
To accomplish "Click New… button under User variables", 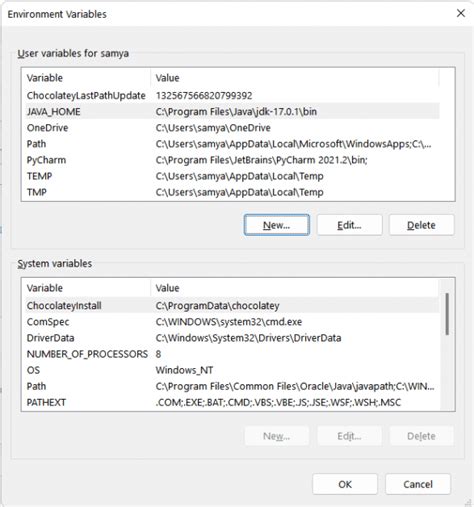I will [276, 225].
